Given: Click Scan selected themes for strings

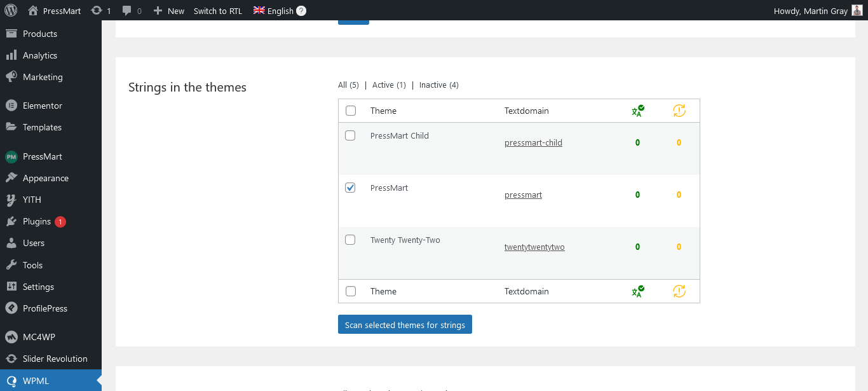Looking at the screenshot, I should pyautogui.click(x=405, y=325).
